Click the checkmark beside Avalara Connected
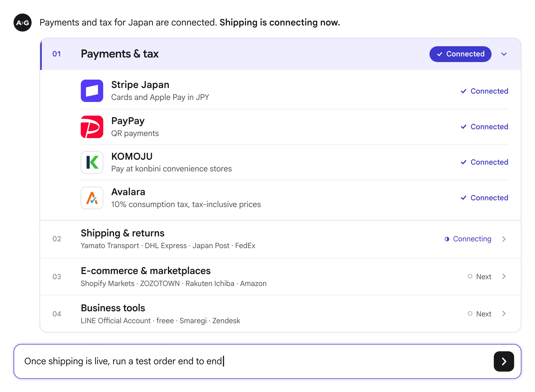This screenshot has width=535, height=392. tap(463, 198)
